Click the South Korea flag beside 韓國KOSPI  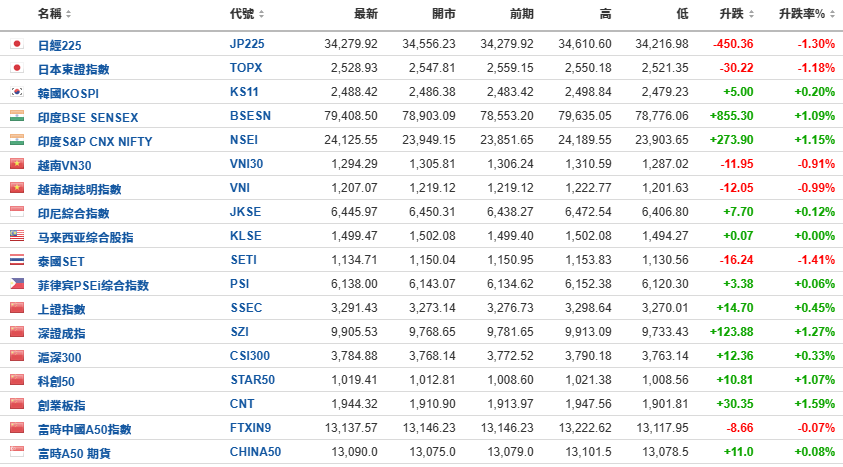16,92
